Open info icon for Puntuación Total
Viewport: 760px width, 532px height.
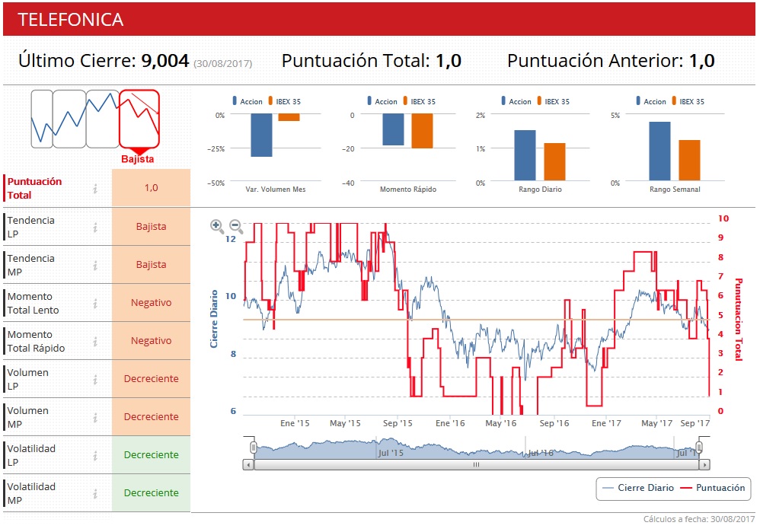tap(95, 189)
